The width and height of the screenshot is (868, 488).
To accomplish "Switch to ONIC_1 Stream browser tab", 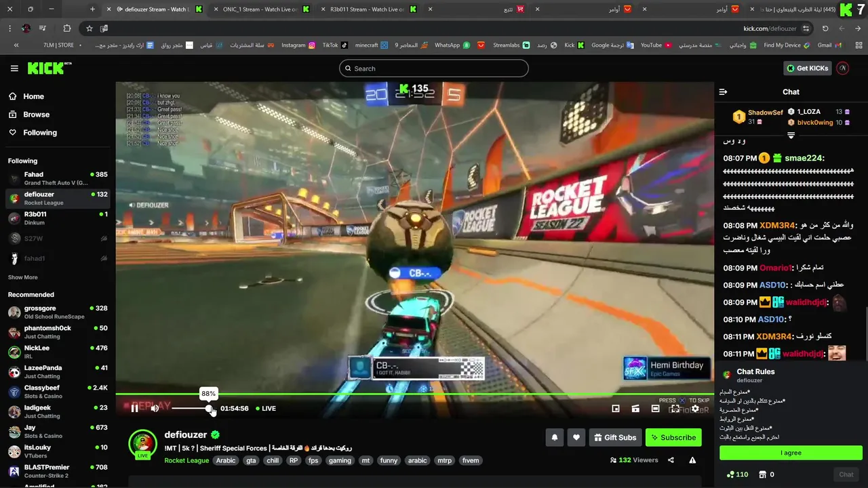I will pos(261,9).
